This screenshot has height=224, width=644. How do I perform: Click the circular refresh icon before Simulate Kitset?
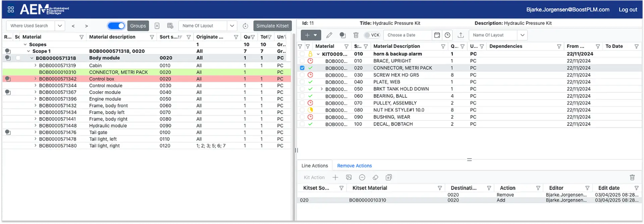(x=245, y=26)
